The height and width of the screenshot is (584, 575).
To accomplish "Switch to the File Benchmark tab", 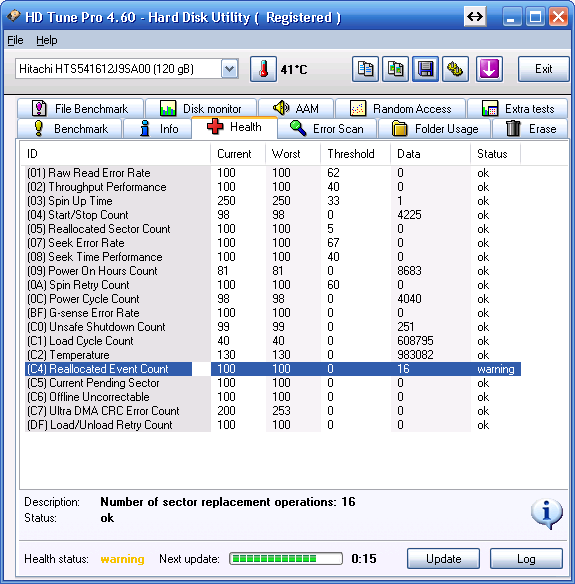I will click(x=80, y=109).
